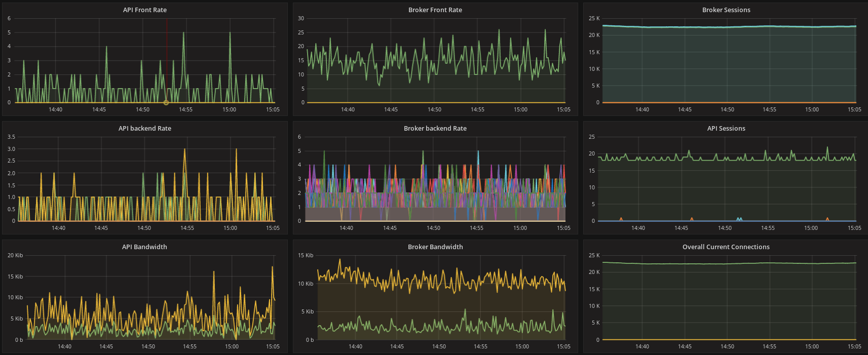Click the 14:55 time label in API Sessions
The image size is (868, 355).
[x=768, y=228]
